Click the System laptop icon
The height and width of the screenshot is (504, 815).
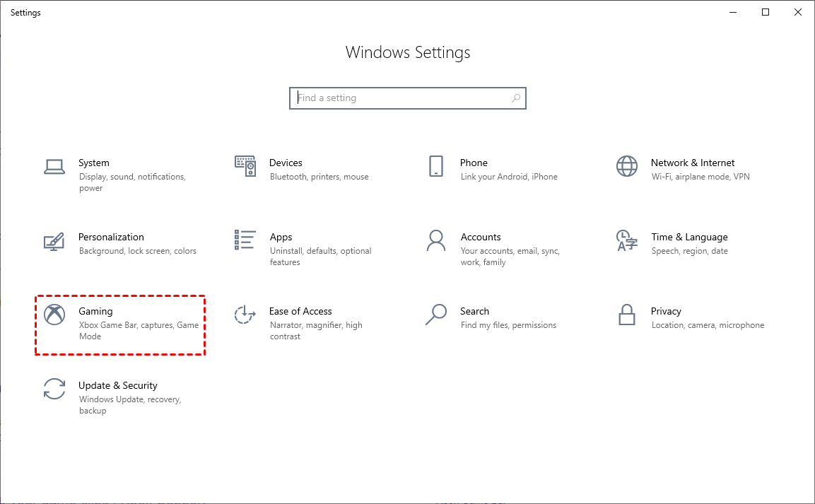click(x=54, y=167)
